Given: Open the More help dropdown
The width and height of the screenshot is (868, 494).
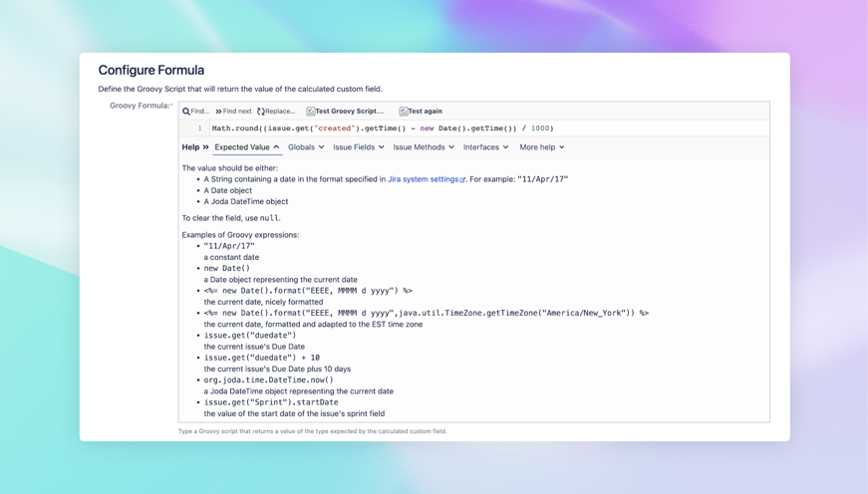Looking at the screenshot, I should tap(542, 147).
